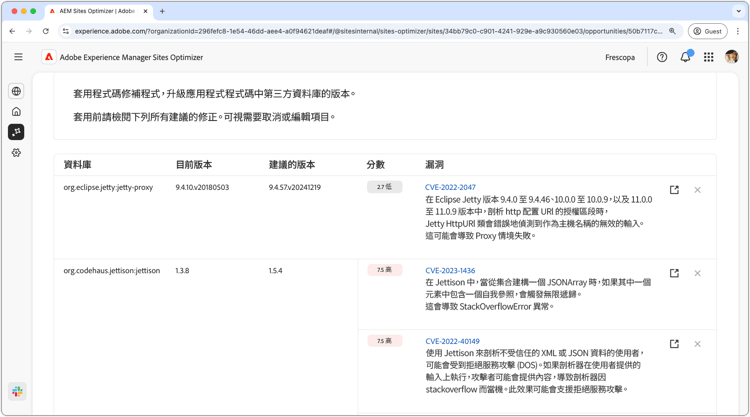750x417 pixels.
Task: Click the browser back arrow
Action: pyautogui.click(x=12, y=31)
